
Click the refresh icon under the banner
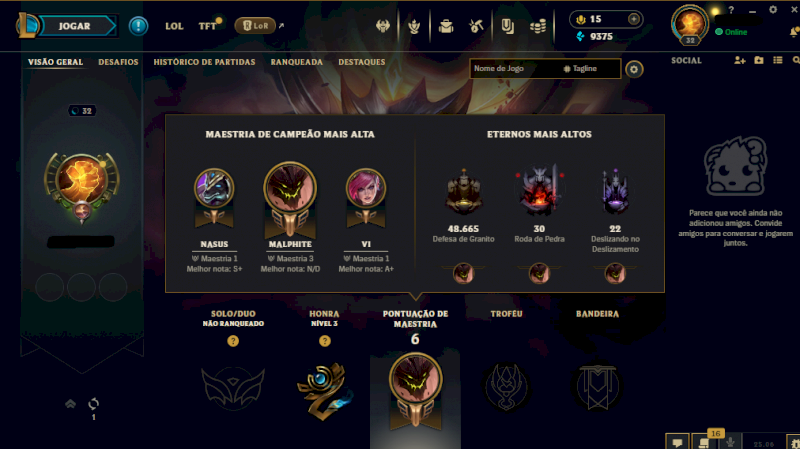93,404
